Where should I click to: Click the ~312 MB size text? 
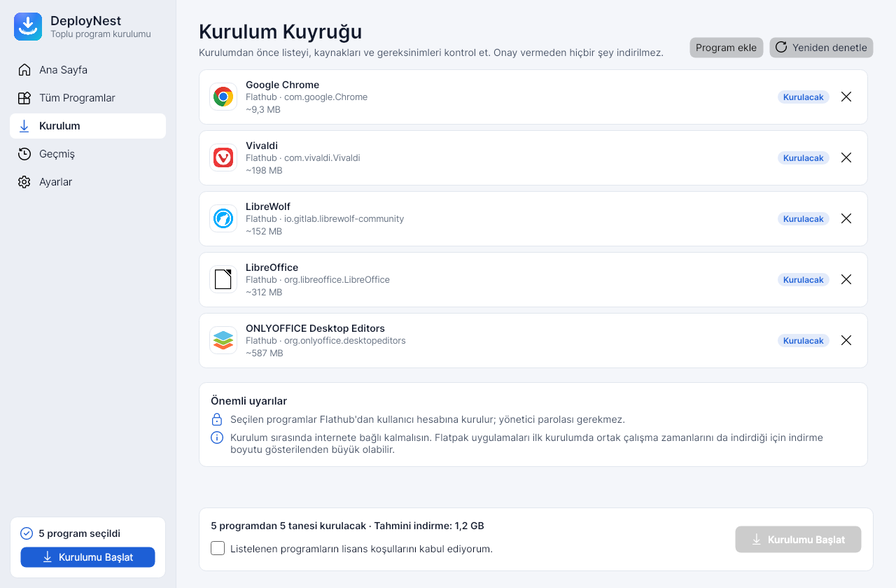tap(264, 293)
